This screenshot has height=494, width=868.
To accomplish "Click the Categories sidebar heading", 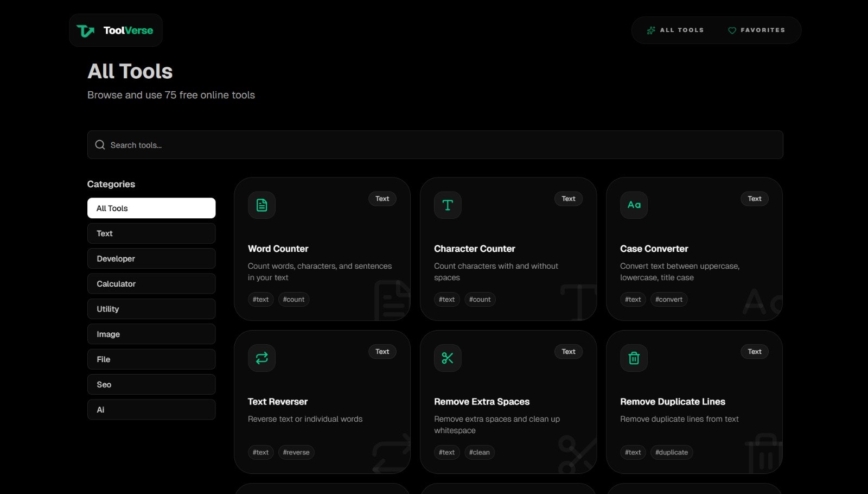I will pyautogui.click(x=111, y=184).
